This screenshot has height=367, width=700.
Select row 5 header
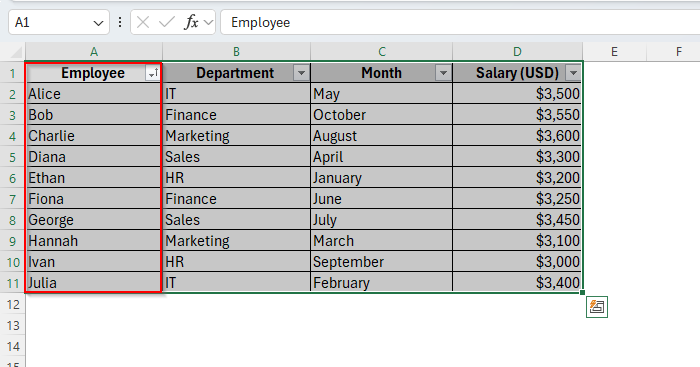tap(12, 157)
